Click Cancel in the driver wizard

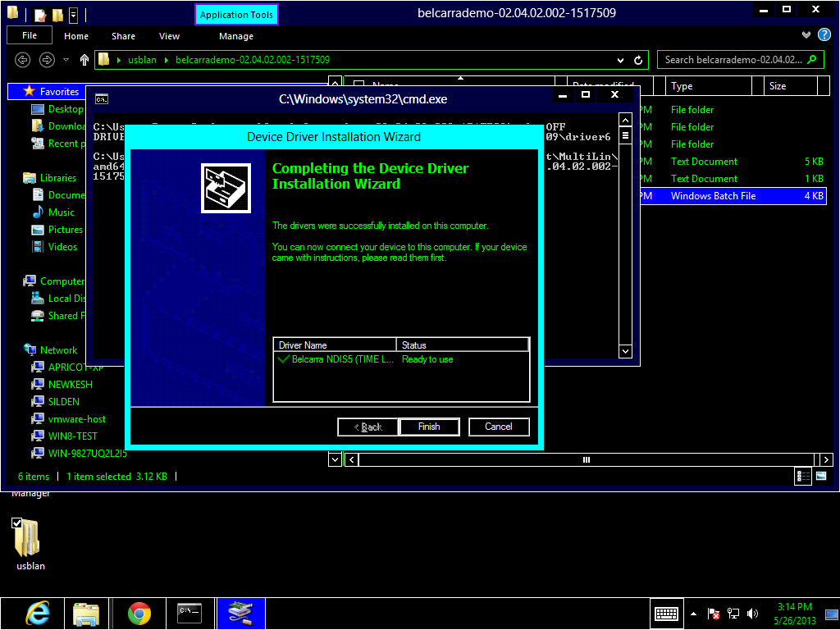click(x=498, y=427)
